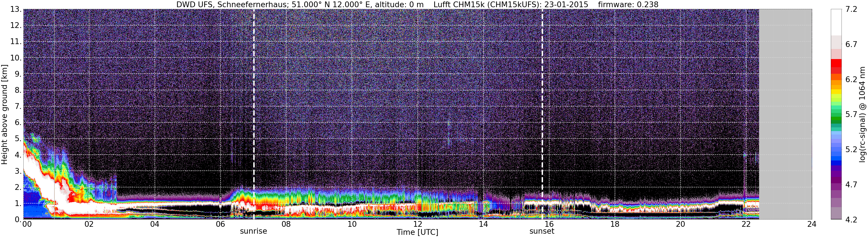Screen dimensions: 868x238
Task: Click the 'Time [UTC]' axis title
Action: point(417,232)
